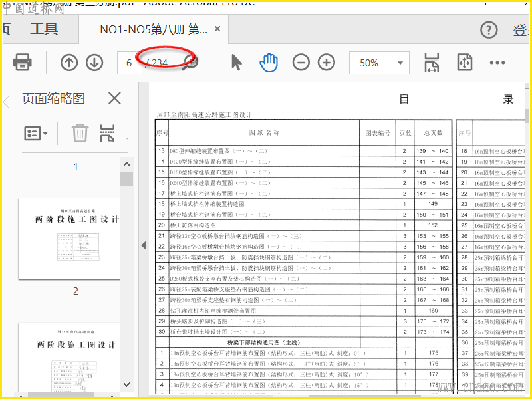The image size is (532, 399).
Task: Click the total pages cell showing 169
Action: click(433, 311)
